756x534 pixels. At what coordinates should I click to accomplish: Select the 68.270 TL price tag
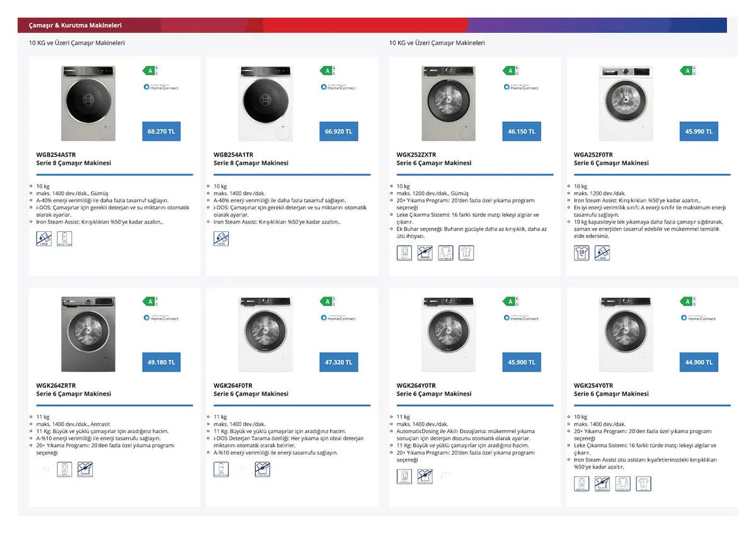click(161, 132)
